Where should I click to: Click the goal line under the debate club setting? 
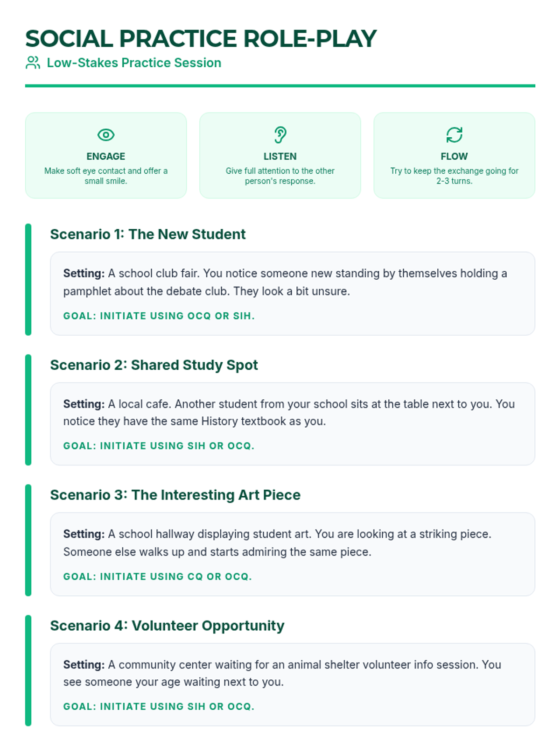click(x=159, y=316)
